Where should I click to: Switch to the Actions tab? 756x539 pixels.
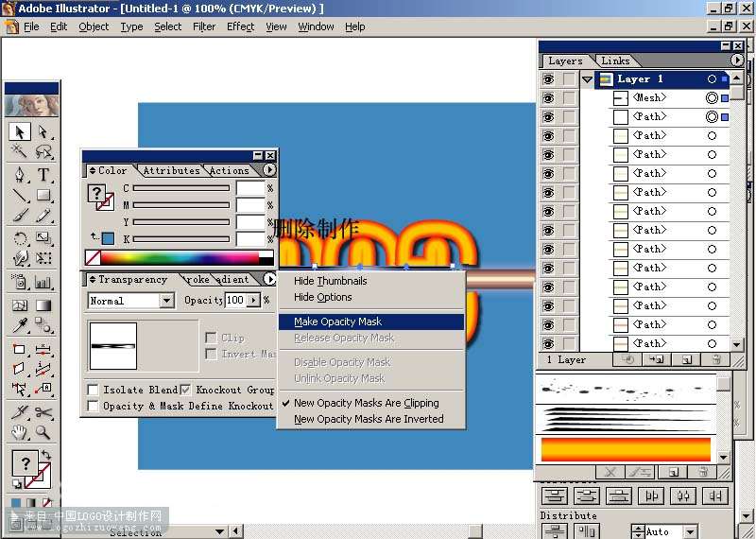click(230, 170)
